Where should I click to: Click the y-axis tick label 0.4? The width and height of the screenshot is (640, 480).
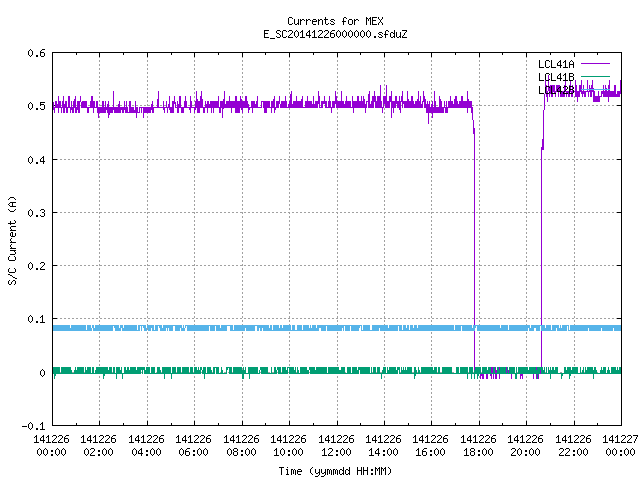[36, 160]
